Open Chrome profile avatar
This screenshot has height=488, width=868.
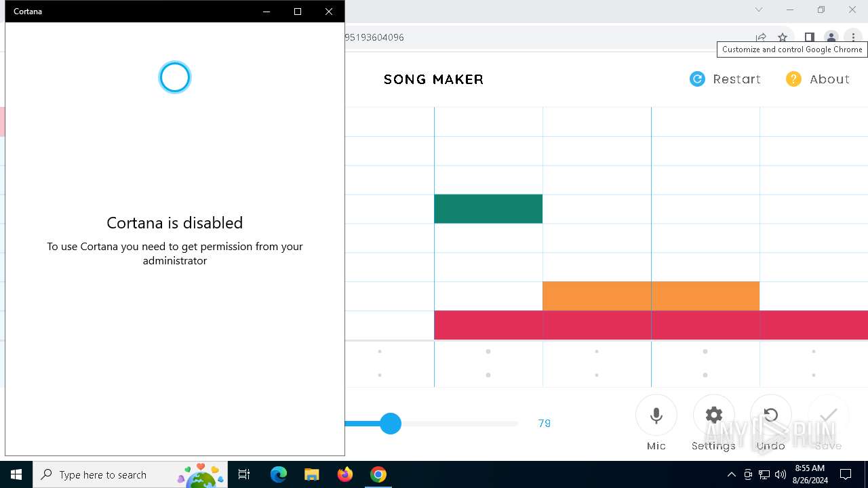[831, 37]
